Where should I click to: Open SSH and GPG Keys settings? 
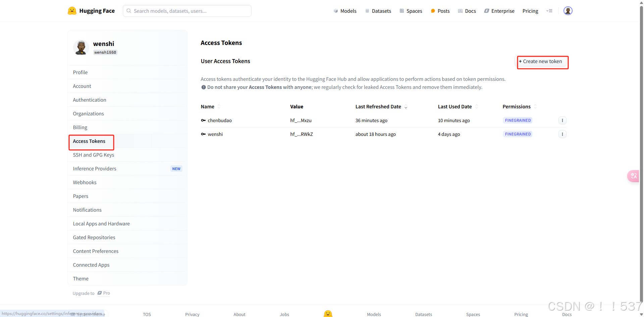(x=127, y=155)
